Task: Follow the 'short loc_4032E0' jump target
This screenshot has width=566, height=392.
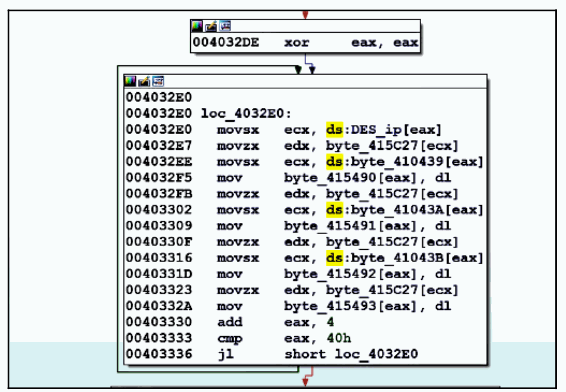Action: (x=351, y=354)
